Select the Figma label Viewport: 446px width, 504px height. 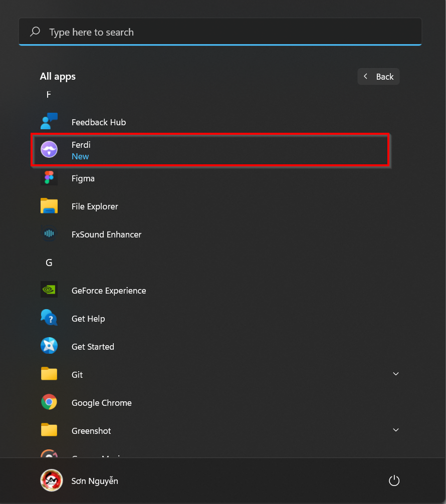pos(83,178)
